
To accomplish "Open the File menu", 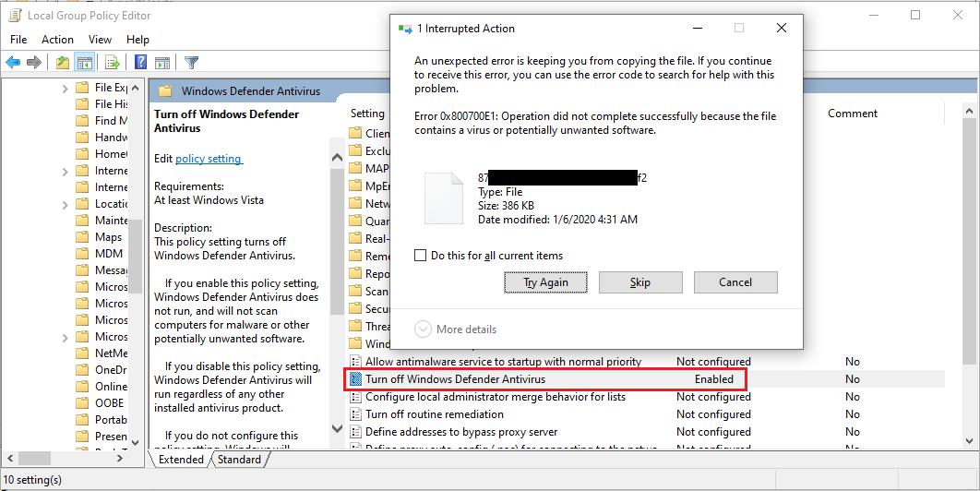I will point(18,40).
